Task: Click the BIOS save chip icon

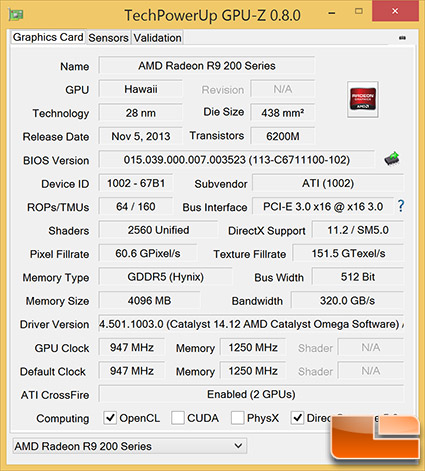Action: (392, 159)
